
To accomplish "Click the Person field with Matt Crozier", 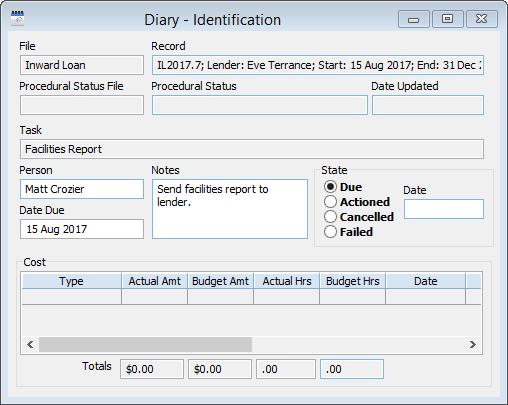I will pos(82,189).
